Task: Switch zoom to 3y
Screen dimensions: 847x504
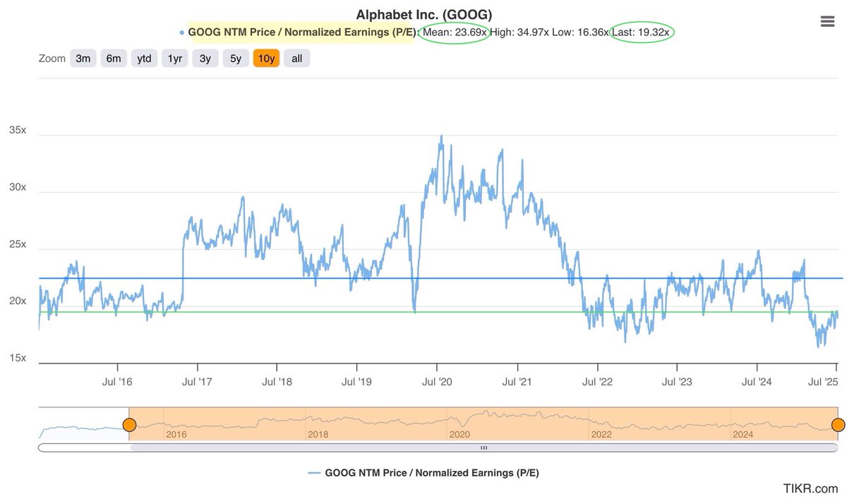Action: point(205,59)
